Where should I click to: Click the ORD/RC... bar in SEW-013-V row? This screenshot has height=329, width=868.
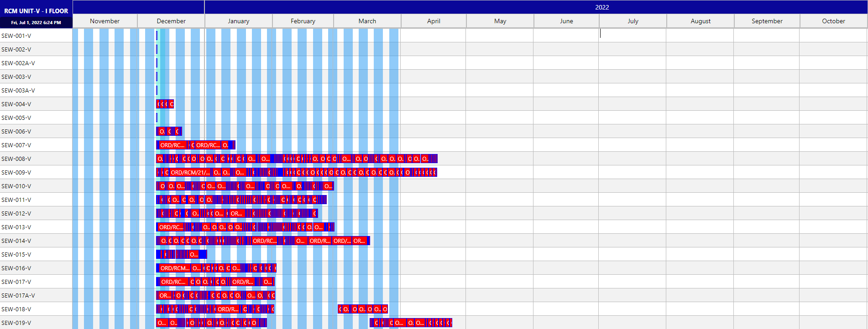[x=171, y=227]
